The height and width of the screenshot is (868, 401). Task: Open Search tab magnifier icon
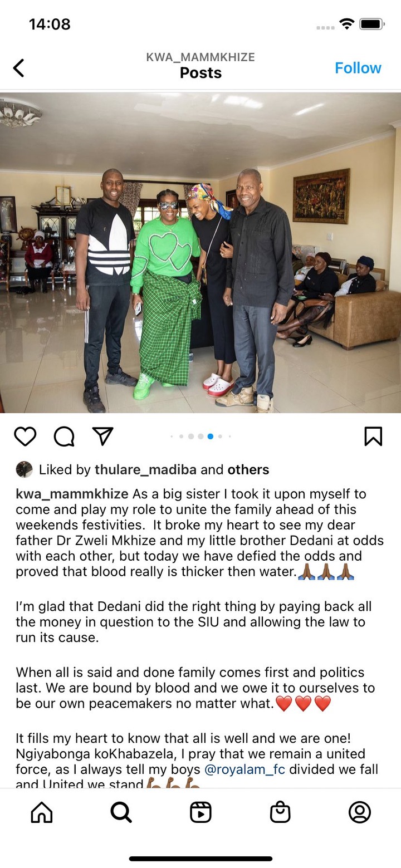tap(121, 812)
